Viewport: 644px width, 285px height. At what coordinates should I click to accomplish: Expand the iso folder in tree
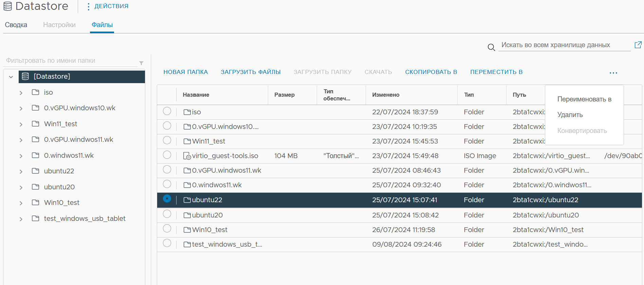[21, 93]
